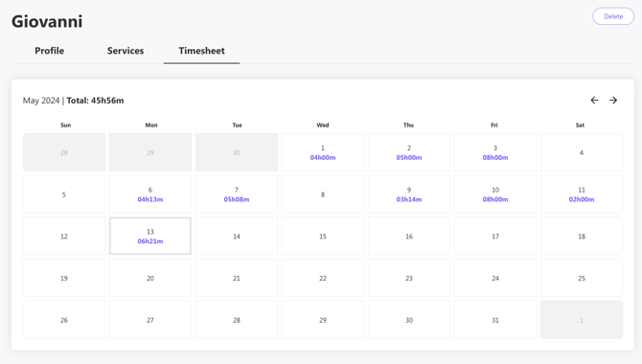Select calendar day 22
This screenshot has height=364, width=642.
pos(323,278)
